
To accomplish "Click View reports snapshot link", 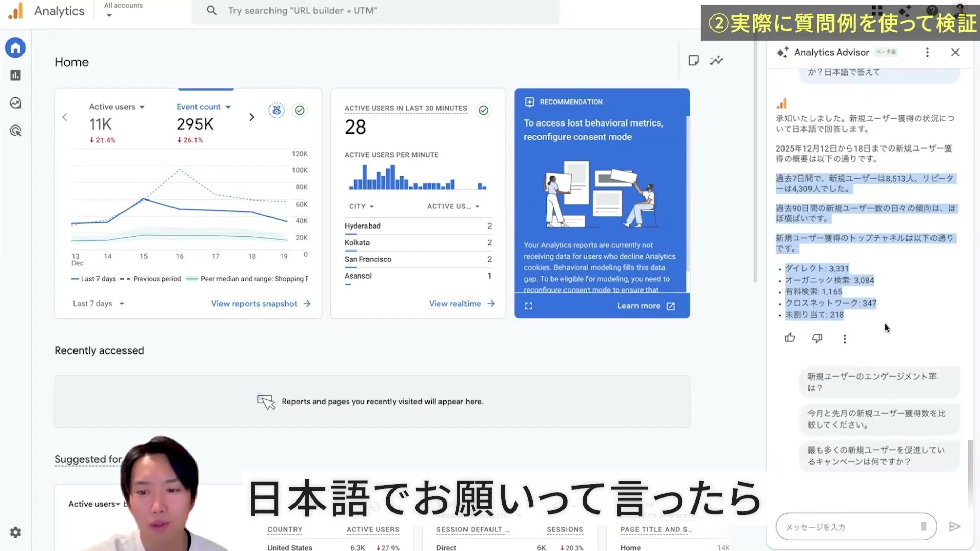I will 261,304.
